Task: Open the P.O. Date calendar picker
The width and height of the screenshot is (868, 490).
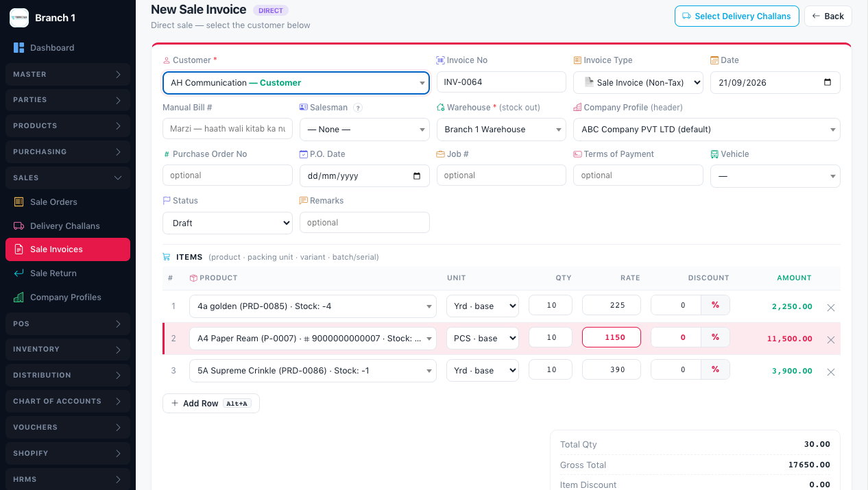Action: [x=417, y=176]
